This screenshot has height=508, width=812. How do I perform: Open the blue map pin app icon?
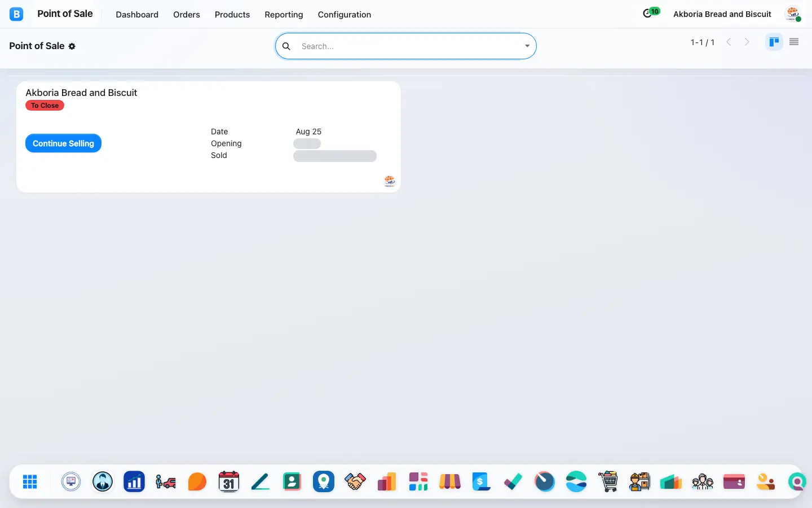324,481
